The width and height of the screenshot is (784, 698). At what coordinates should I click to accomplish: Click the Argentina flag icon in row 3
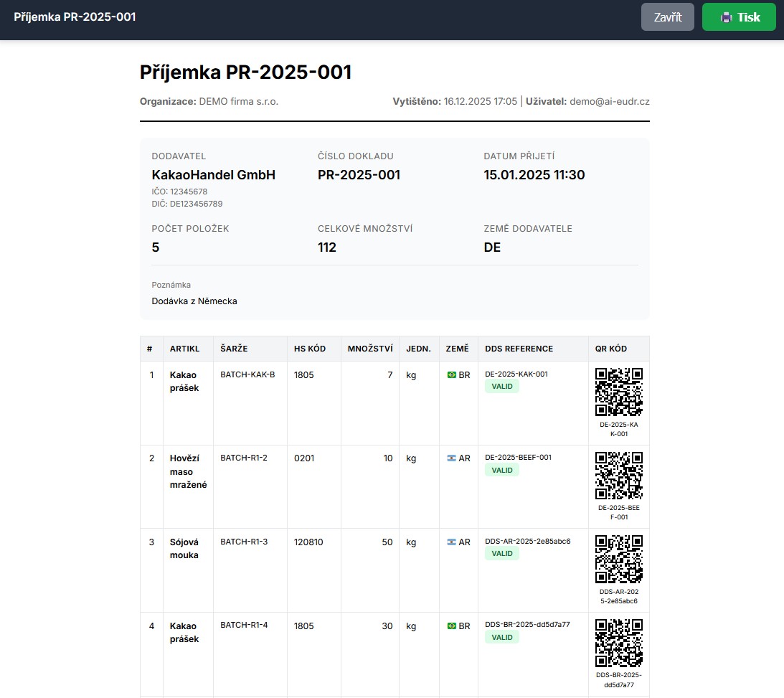click(452, 542)
